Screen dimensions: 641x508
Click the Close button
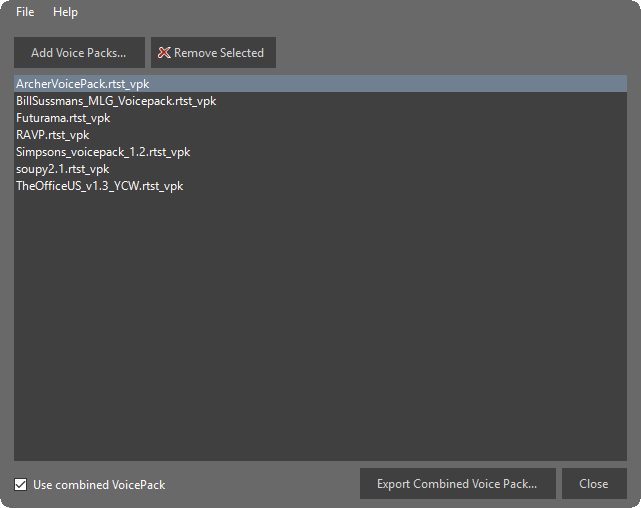594,484
